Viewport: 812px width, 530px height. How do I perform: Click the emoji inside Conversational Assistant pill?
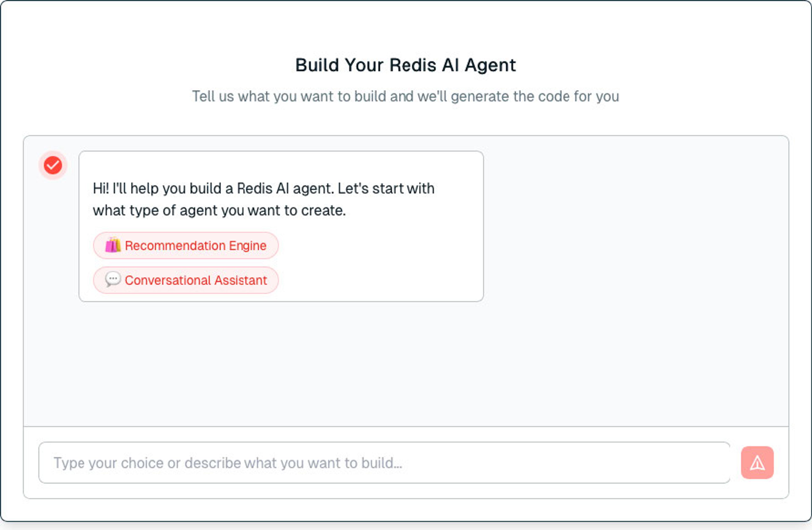[x=113, y=280]
